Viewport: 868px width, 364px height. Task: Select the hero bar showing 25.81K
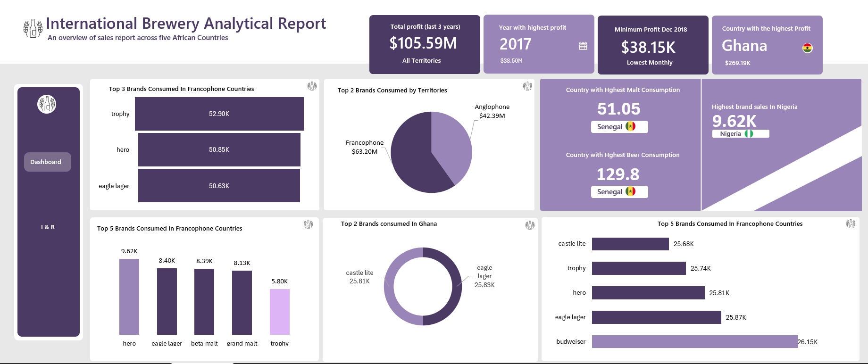pos(648,293)
